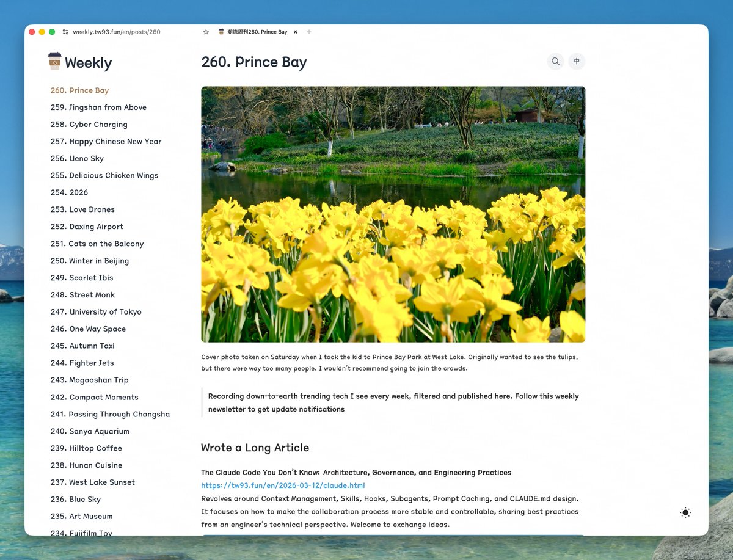Open post 251. Cats on the Balcony
The width and height of the screenshot is (733, 560).
pos(97,244)
